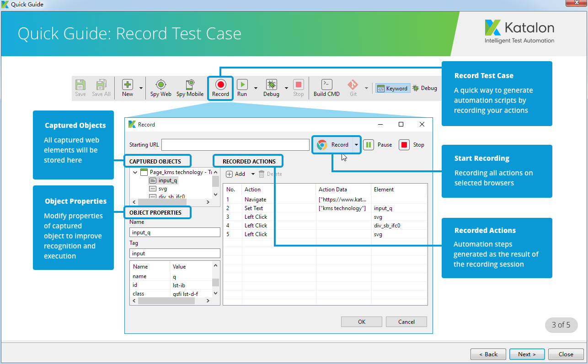Click the Starting URL input field
The image size is (588, 364).
click(x=235, y=145)
